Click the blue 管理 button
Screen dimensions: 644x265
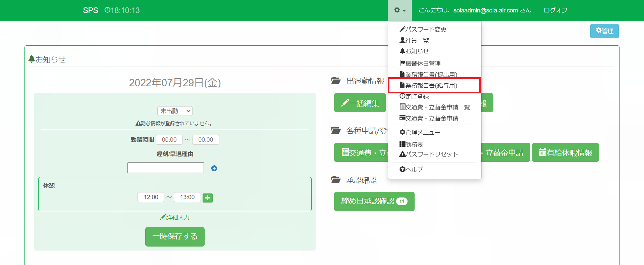point(604,31)
